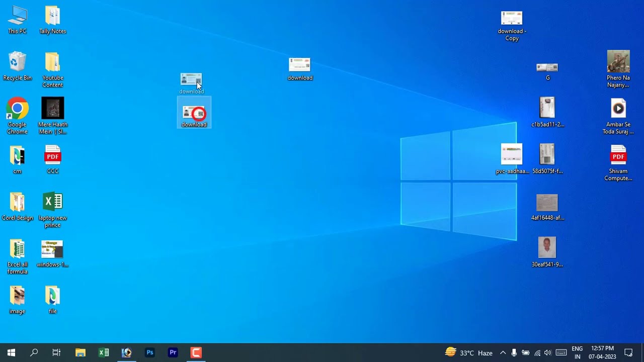Open the notification Action Center

[x=628, y=352]
